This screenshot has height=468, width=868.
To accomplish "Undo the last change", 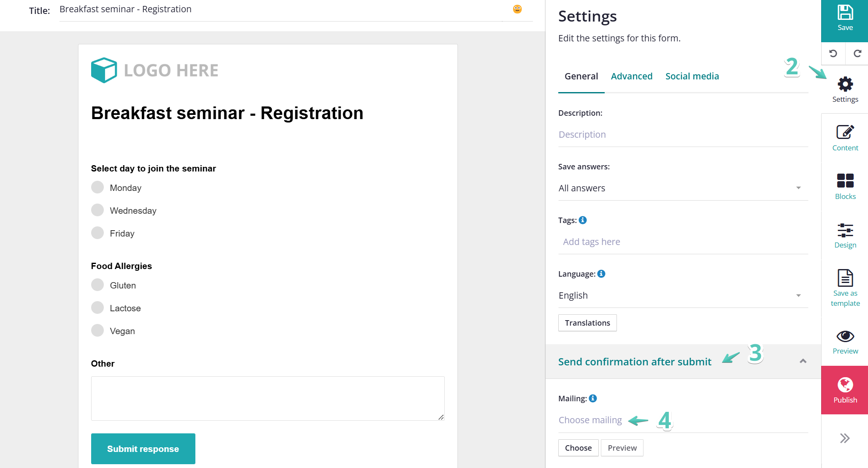I will 833,54.
